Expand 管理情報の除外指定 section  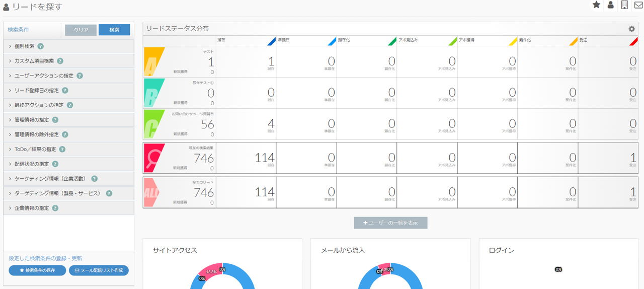tap(68, 134)
